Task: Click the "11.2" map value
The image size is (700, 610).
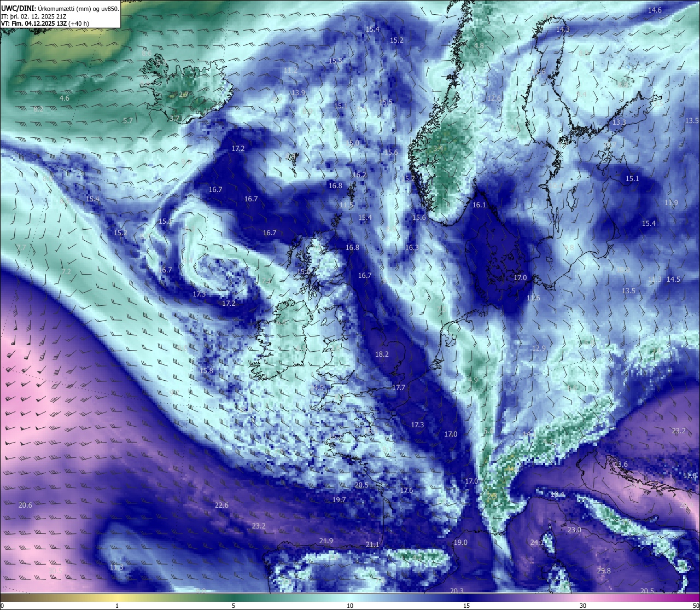Action: pyautogui.click(x=290, y=71)
